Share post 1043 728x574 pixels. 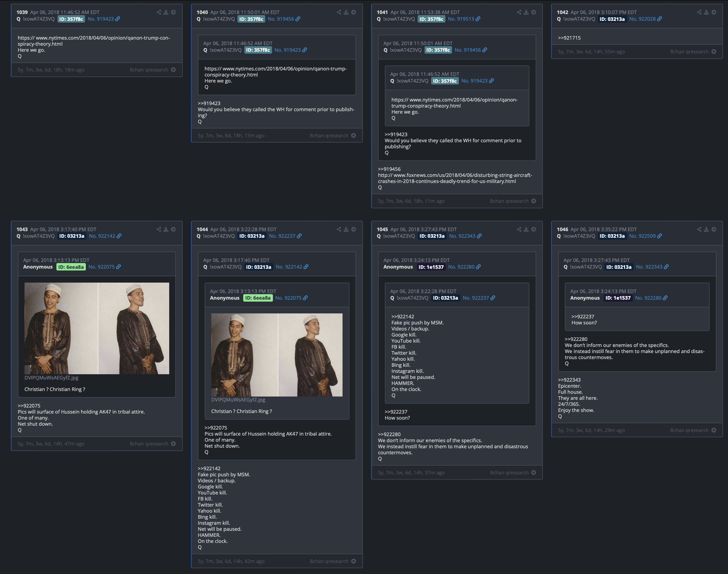click(158, 229)
